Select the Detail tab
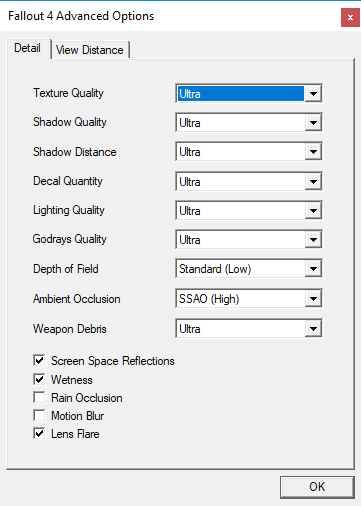 click(28, 48)
